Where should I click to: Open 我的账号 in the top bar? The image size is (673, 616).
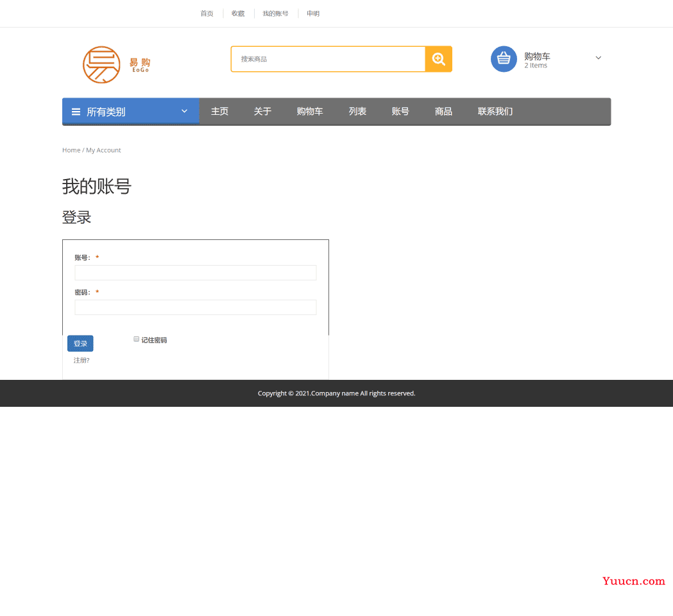pyautogui.click(x=276, y=13)
